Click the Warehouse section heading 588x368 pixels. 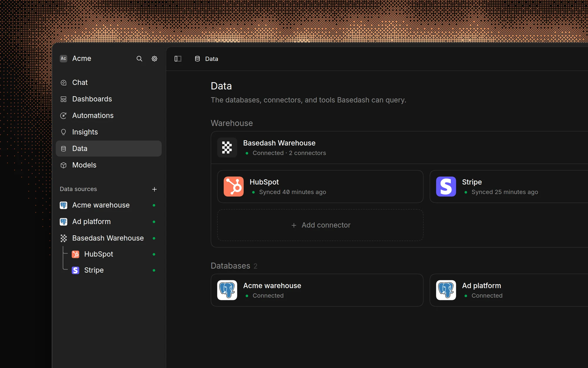tap(232, 123)
